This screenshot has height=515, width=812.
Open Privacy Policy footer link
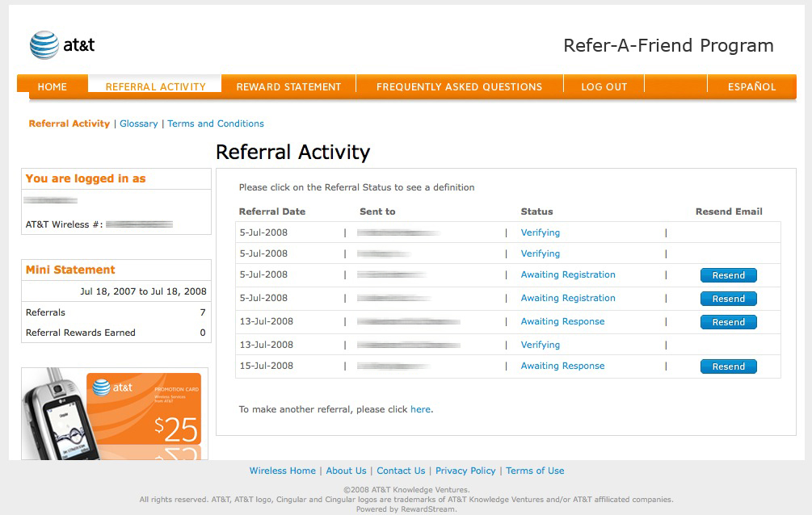[x=465, y=471]
